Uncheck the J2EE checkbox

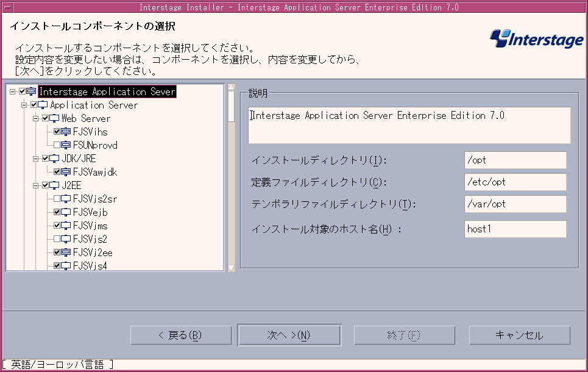(45, 185)
